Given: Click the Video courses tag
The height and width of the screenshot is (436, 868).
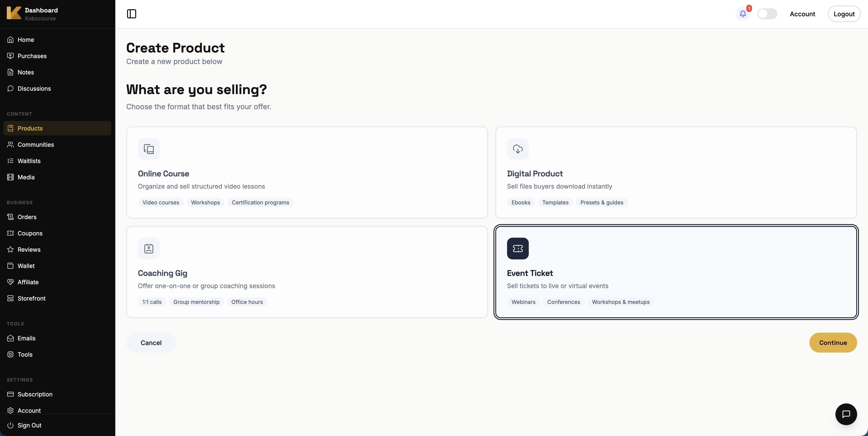Looking at the screenshot, I should [160, 202].
